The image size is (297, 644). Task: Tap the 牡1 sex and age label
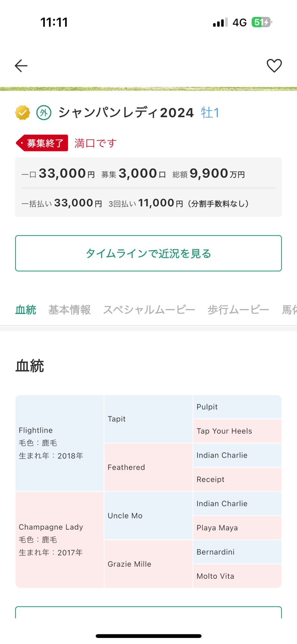210,113
